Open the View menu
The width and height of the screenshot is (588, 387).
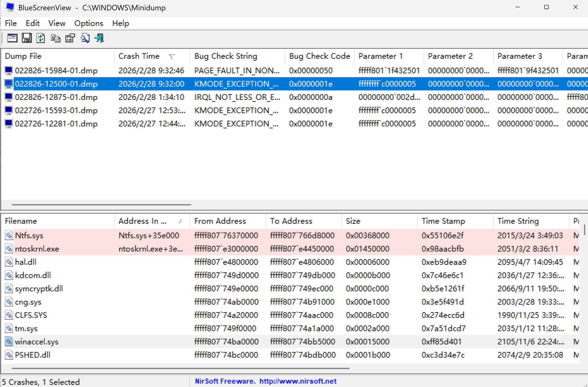point(57,23)
